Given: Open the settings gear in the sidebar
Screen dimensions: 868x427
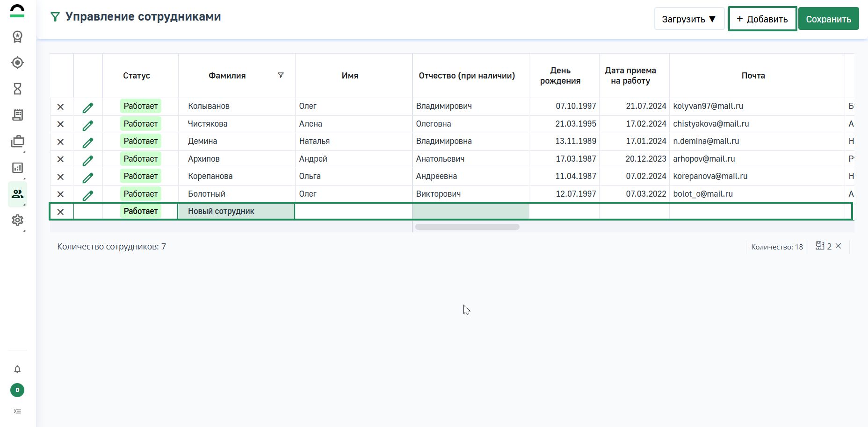Looking at the screenshot, I should 17,220.
